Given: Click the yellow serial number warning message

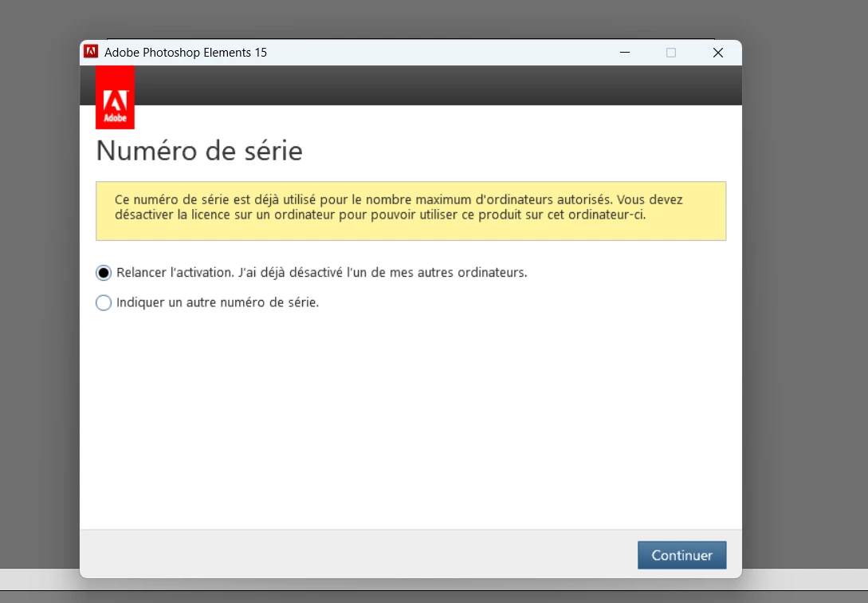Looking at the screenshot, I should 410,211.
